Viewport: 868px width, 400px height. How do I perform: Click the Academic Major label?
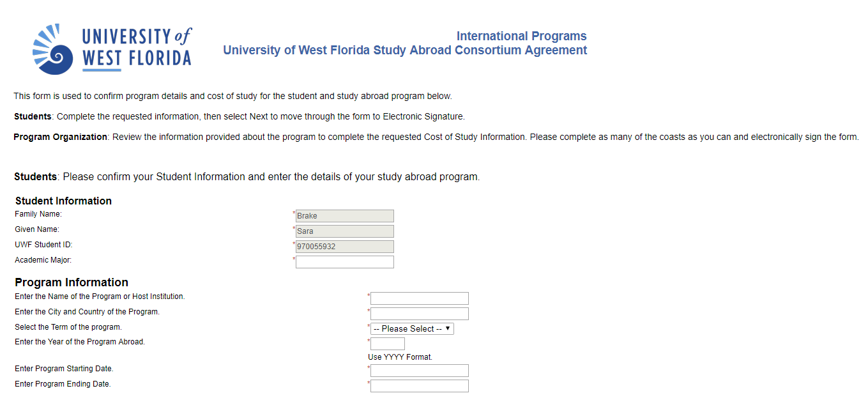(43, 260)
